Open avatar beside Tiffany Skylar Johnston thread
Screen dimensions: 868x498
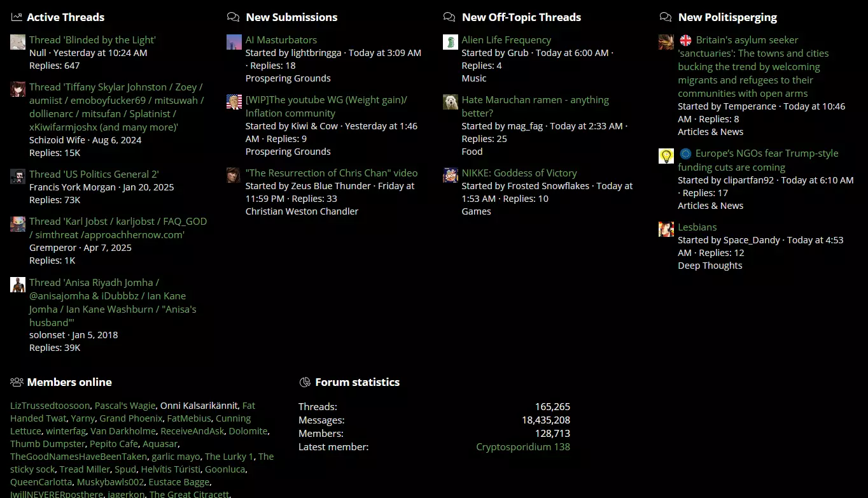tap(18, 89)
